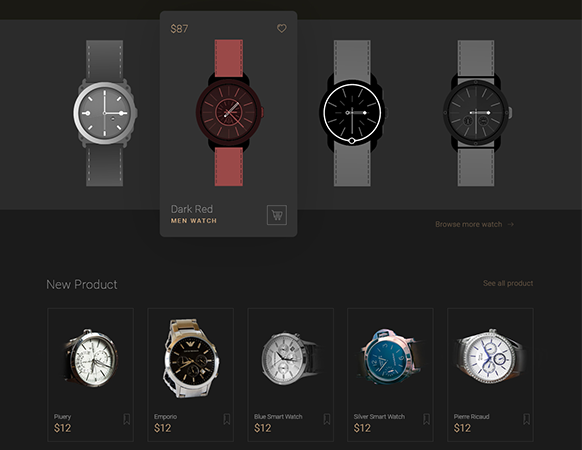This screenshot has width=582, height=450.
Task: Add Dark Red watch to cart
Action: 277,215
